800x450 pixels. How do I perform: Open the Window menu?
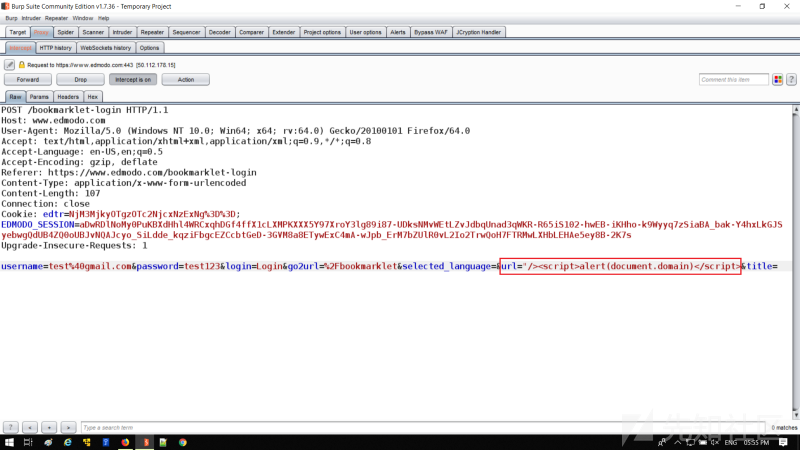pyautogui.click(x=83, y=18)
